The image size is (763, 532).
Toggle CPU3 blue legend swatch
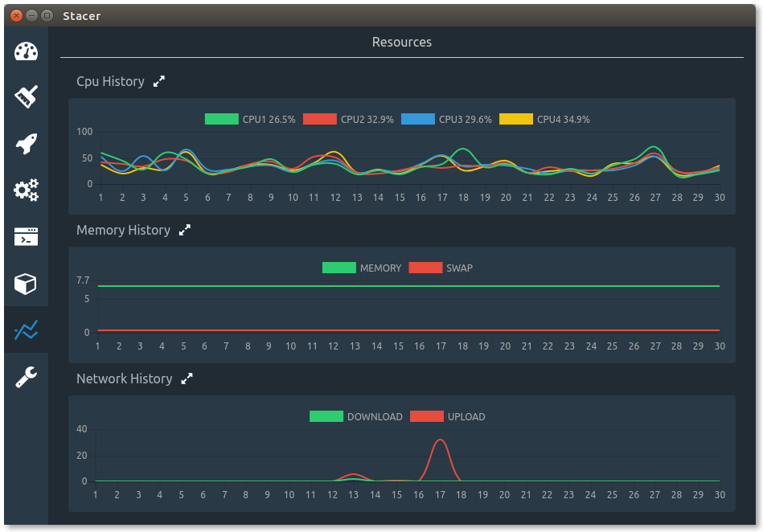pyautogui.click(x=418, y=119)
